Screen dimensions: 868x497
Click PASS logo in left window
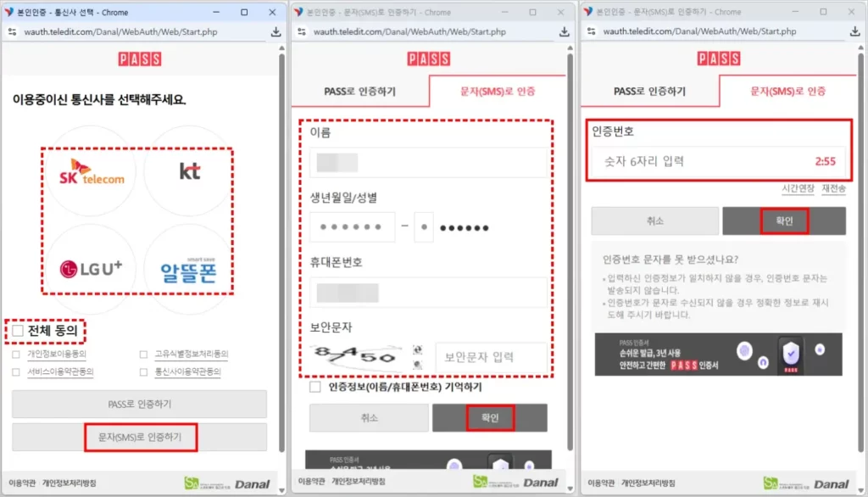click(140, 59)
